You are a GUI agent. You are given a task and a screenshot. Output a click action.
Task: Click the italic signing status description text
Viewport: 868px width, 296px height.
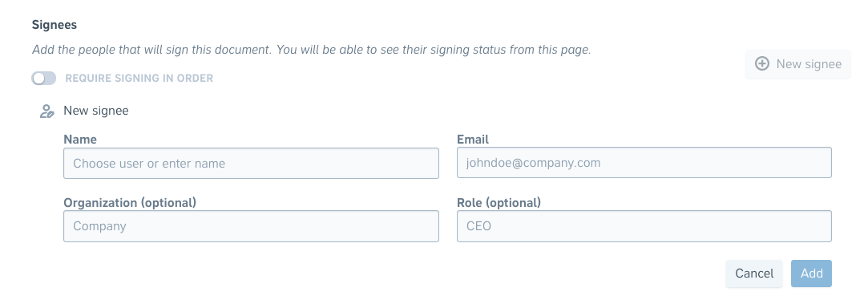tap(312, 50)
